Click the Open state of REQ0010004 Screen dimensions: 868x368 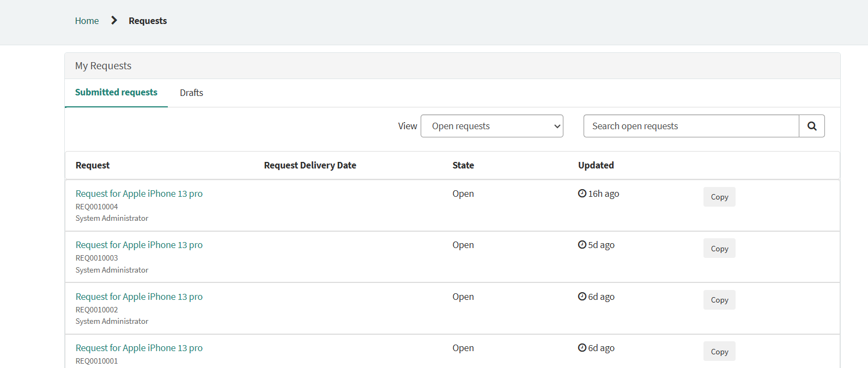click(463, 194)
